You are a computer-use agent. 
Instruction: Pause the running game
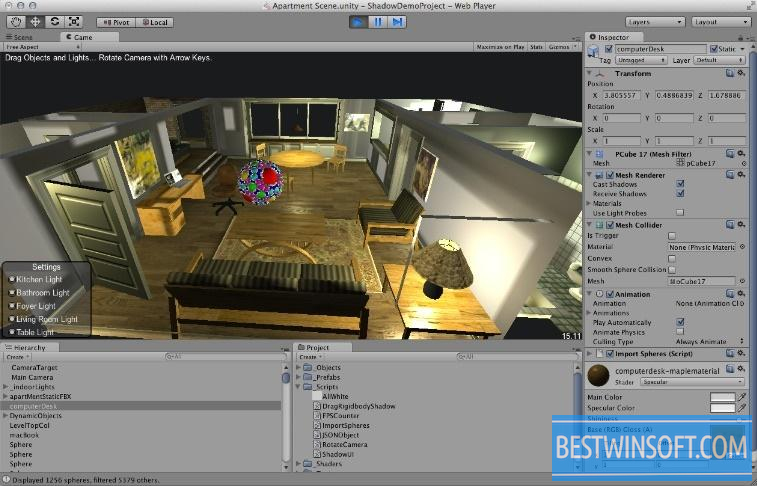(378, 22)
